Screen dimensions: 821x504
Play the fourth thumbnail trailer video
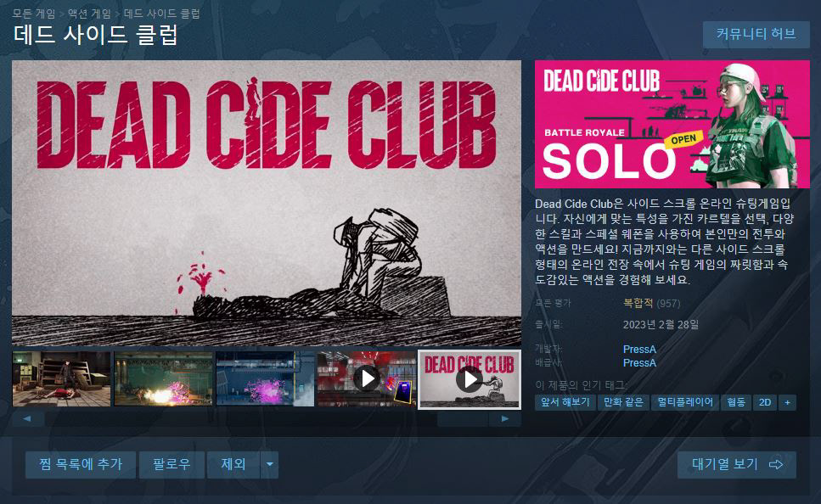pyautogui.click(x=366, y=379)
